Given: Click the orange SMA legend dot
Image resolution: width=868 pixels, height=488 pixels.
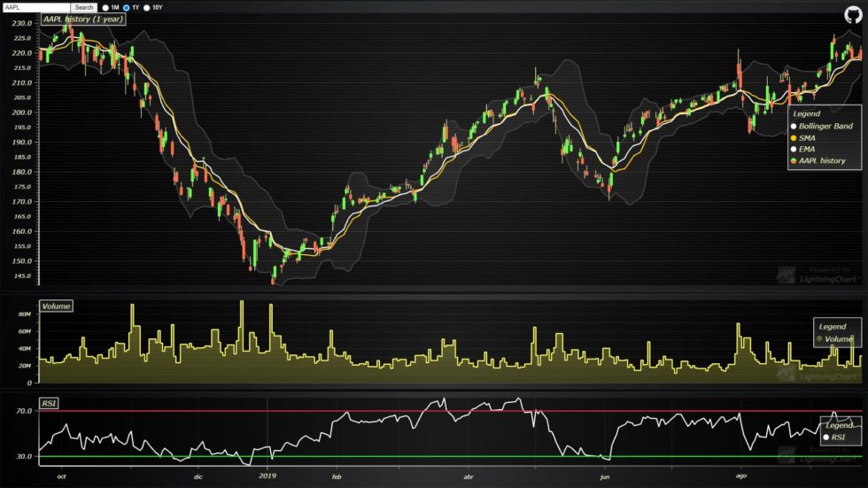Looking at the screenshot, I should 794,138.
